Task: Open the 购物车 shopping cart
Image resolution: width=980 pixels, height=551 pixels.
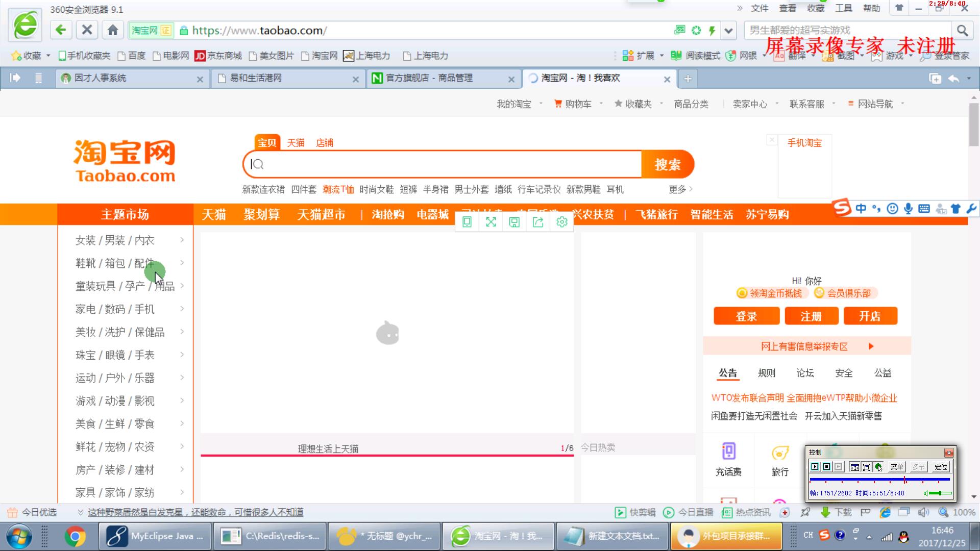Action: (x=573, y=104)
